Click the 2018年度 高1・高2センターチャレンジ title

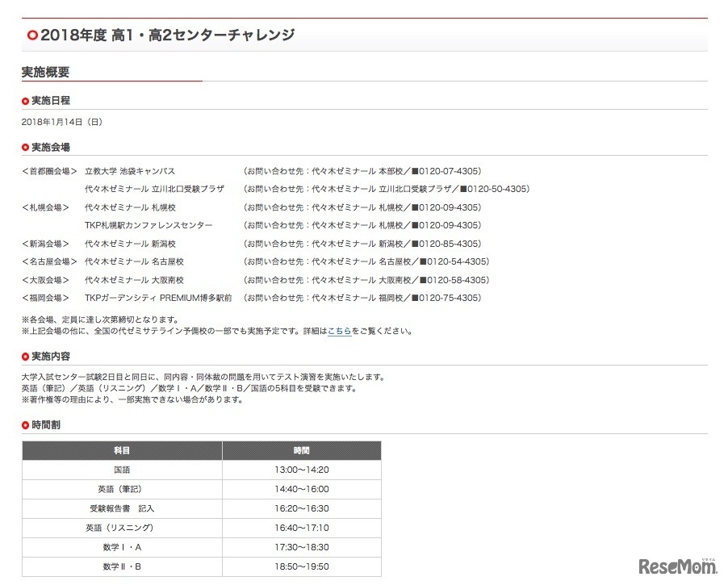tap(169, 35)
